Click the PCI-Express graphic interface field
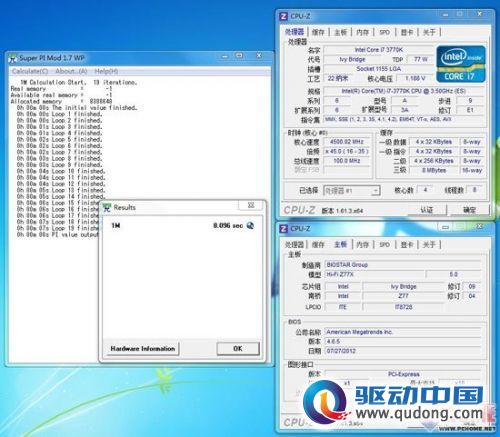 (x=403, y=374)
